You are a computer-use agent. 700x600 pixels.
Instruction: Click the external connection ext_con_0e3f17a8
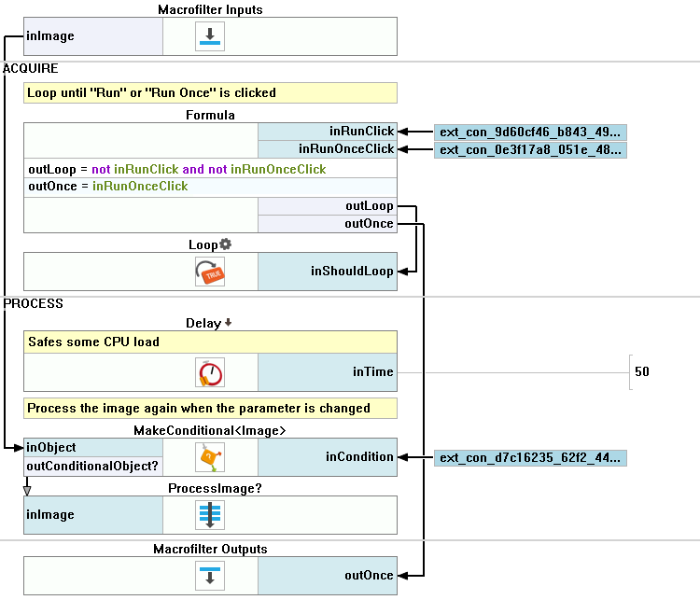(530, 149)
